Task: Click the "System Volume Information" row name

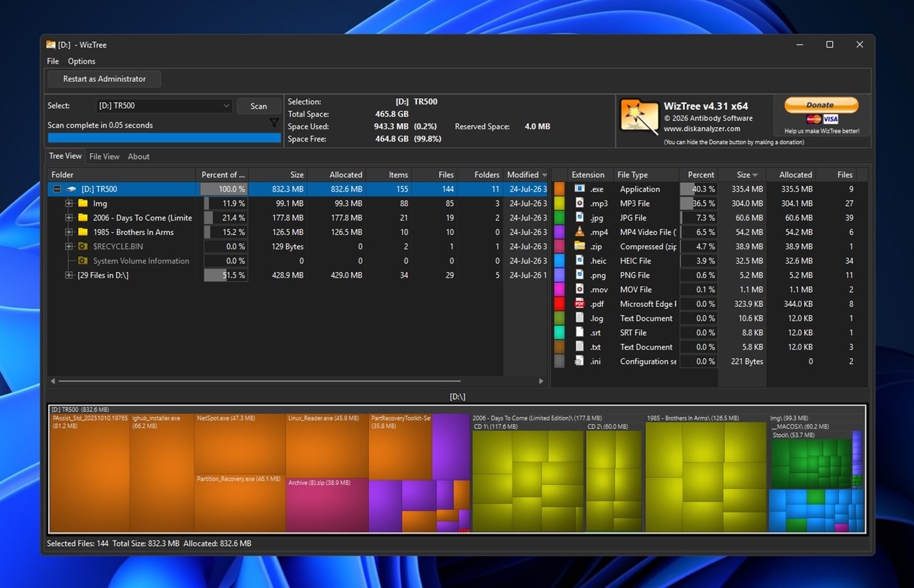Action: click(141, 261)
